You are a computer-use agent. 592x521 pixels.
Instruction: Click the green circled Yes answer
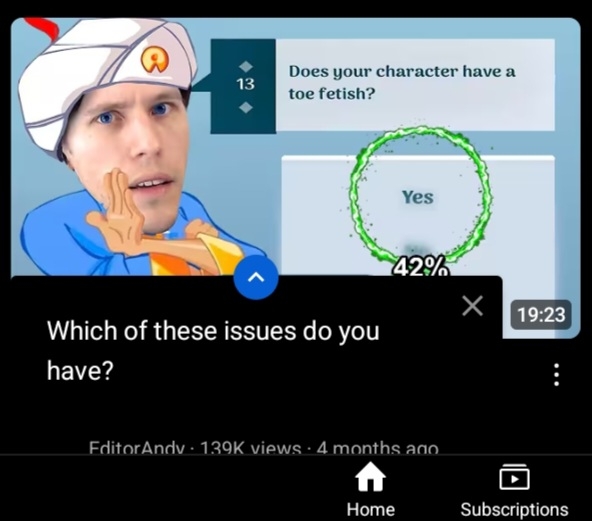(418, 197)
